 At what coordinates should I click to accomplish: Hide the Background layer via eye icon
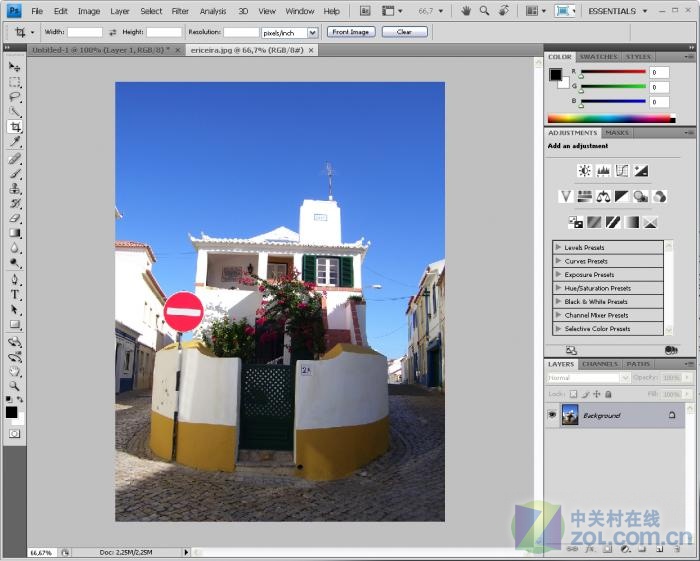[552, 415]
